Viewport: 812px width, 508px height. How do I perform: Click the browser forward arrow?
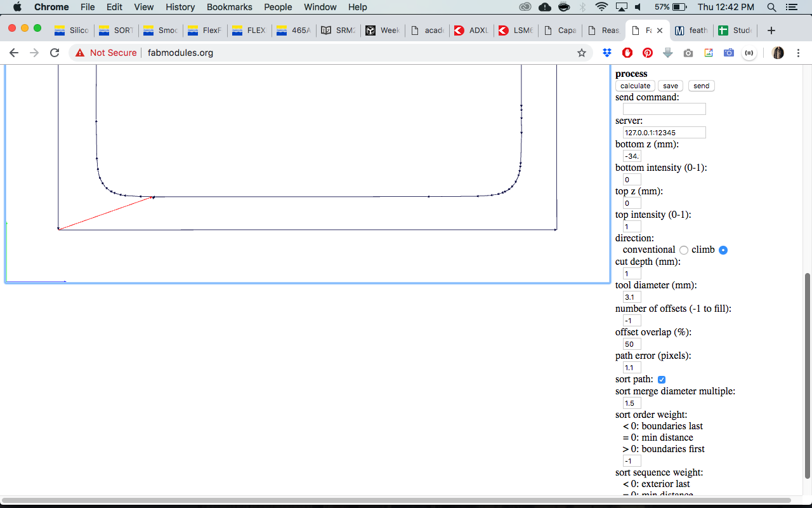[x=34, y=53]
